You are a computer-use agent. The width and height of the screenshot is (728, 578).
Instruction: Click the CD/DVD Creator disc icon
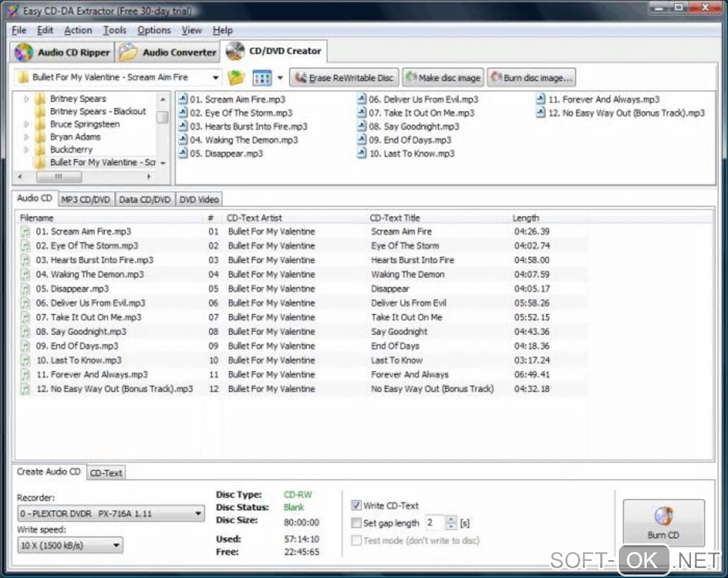coord(236,51)
